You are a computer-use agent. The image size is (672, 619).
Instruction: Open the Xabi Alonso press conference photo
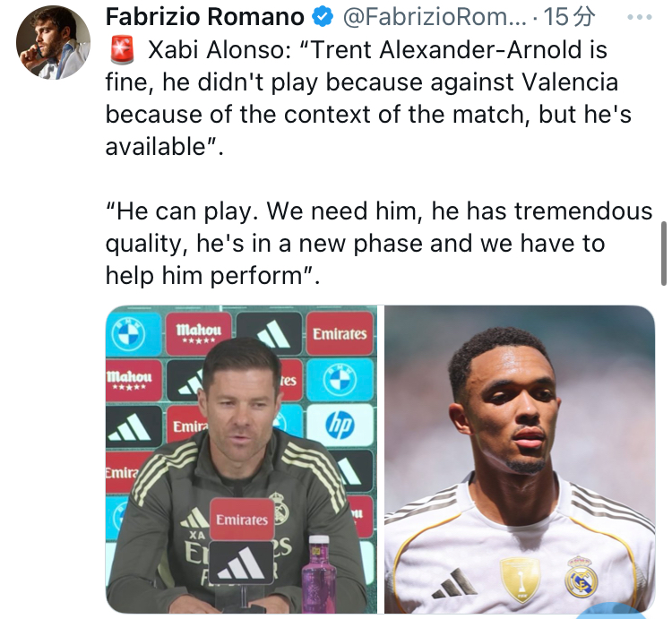pos(241,460)
